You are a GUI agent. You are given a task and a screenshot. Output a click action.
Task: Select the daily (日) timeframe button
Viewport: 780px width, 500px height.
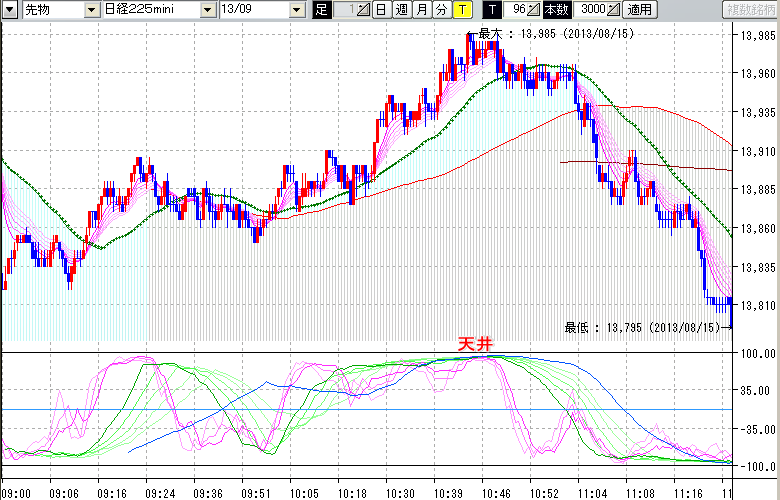tap(380, 10)
